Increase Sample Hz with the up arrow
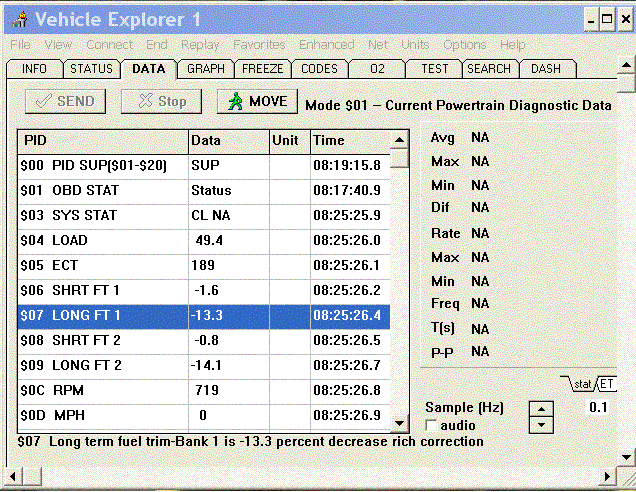Image resolution: width=636 pixels, height=492 pixels. click(540, 408)
